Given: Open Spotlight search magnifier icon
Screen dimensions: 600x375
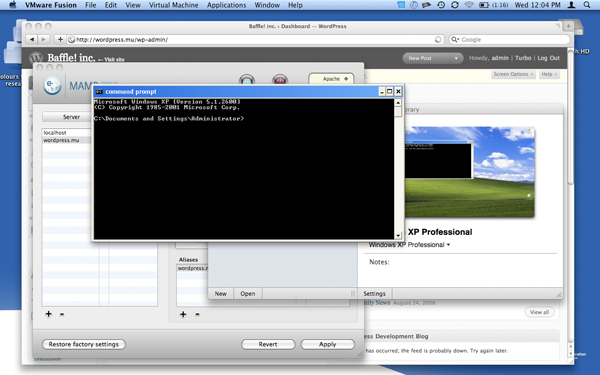Looking at the screenshot, I should click(587, 5).
